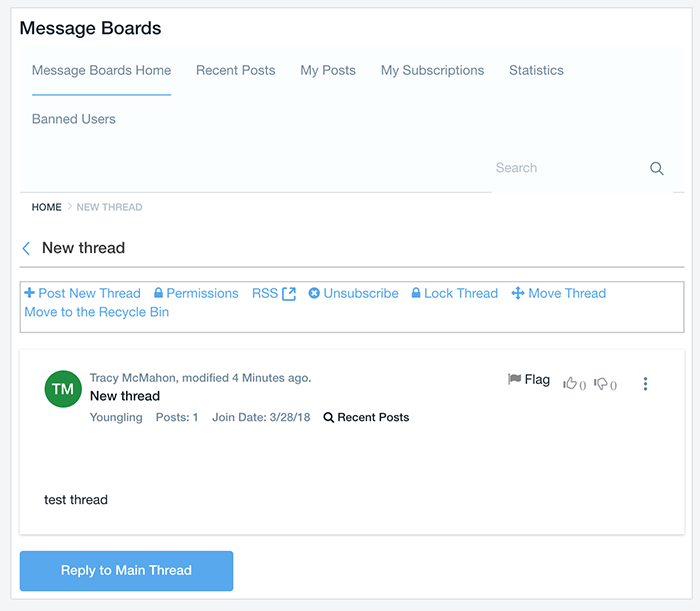Click the 'test thread' message body
This screenshot has width=700, height=611.
pyautogui.click(x=76, y=500)
